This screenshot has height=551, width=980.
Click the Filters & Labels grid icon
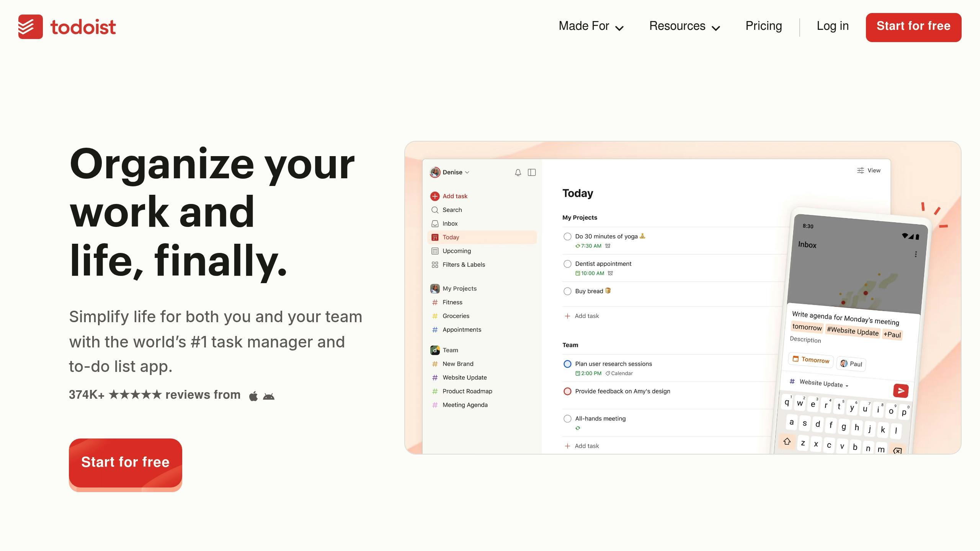coord(435,265)
